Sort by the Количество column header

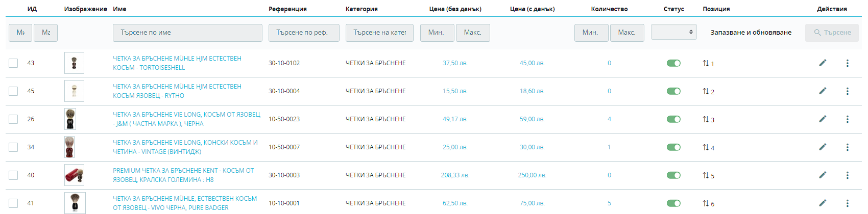(x=609, y=9)
